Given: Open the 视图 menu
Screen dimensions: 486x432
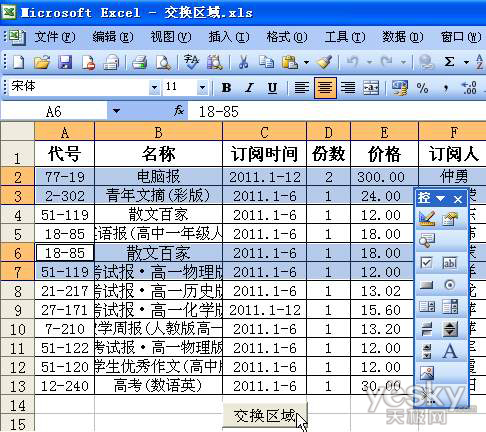Looking at the screenshot, I should (171, 37).
